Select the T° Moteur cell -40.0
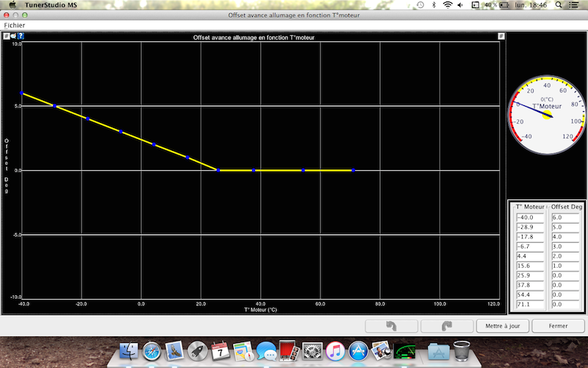Screen dimensions: 588x368 point(530,217)
